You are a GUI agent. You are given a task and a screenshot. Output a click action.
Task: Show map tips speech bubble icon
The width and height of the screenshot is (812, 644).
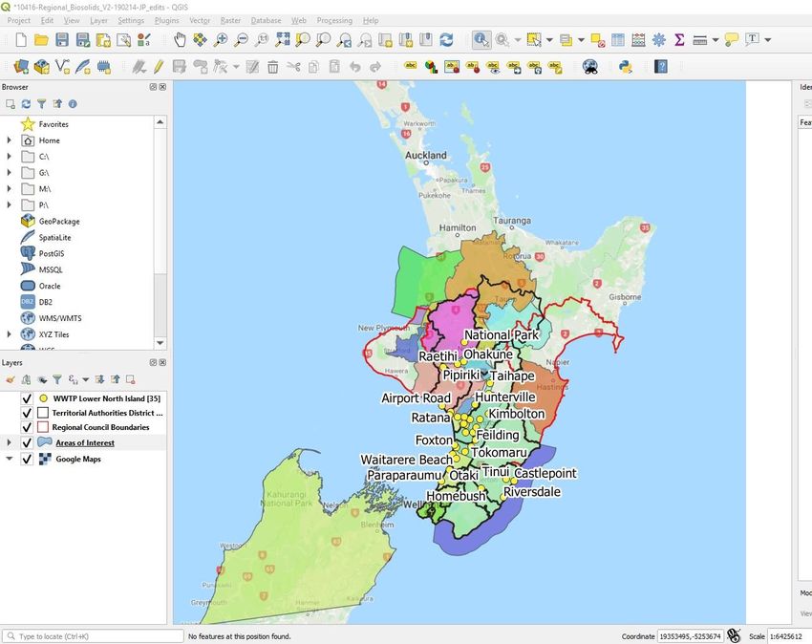(732, 39)
